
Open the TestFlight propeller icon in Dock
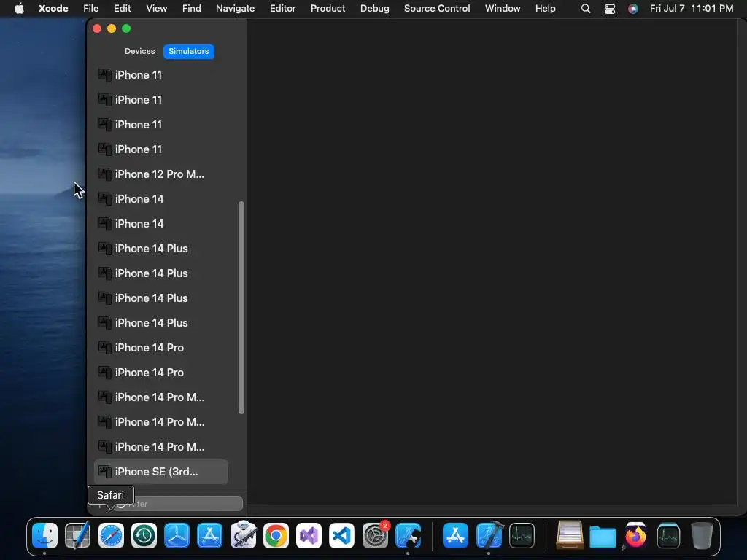tap(177, 536)
